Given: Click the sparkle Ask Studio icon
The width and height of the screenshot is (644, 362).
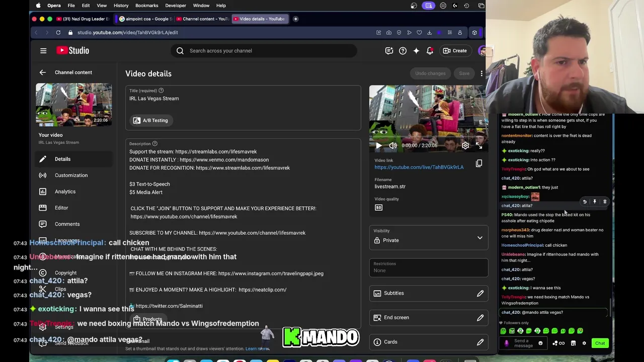Looking at the screenshot, I should pos(416,50).
